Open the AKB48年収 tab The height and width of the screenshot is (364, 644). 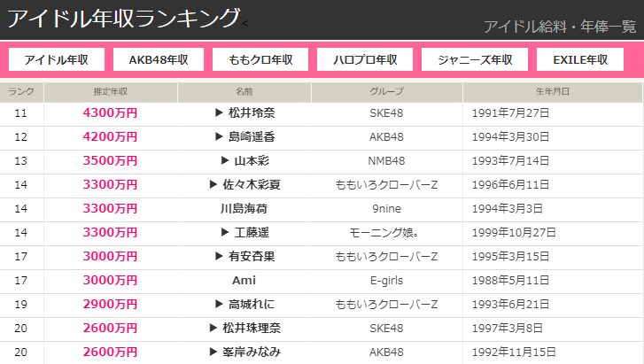159,59
